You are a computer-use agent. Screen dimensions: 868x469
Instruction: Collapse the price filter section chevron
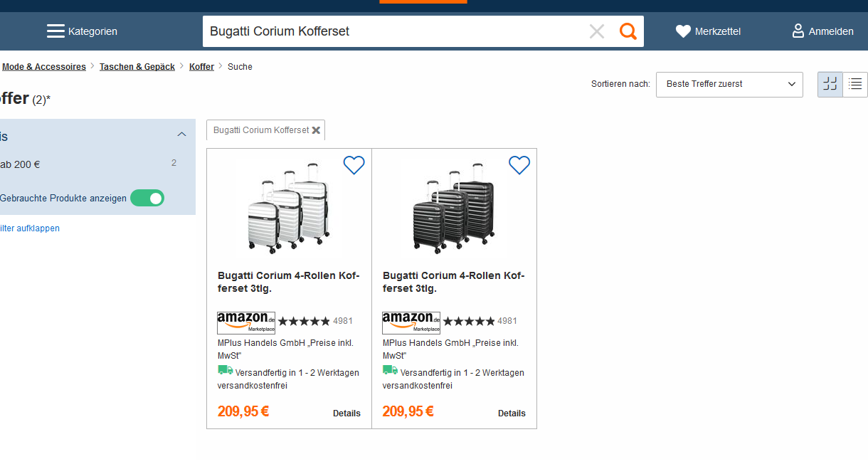tap(181, 135)
